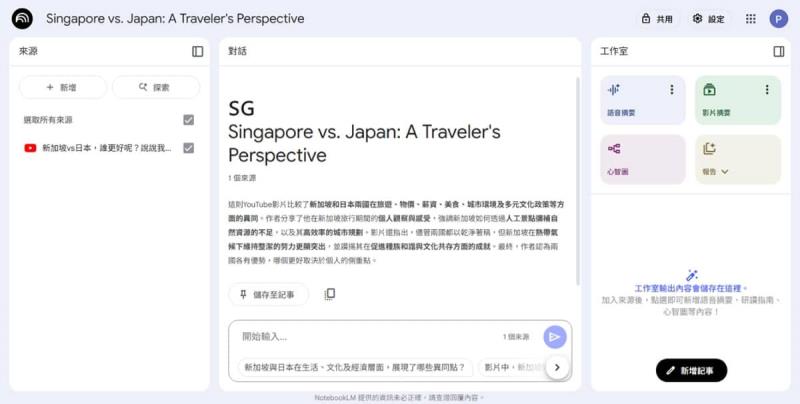This screenshot has height=404, width=800.
Task: Open 影片摘要 card more options menu
Action: pyautogui.click(x=767, y=90)
